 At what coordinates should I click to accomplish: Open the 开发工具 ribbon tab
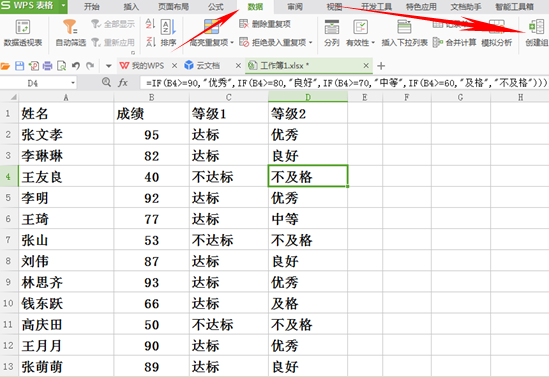click(376, 6)
